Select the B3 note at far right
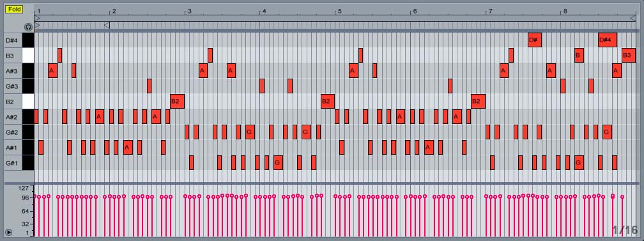The width and height of the screenshot is (644, 241). (629, 55)
